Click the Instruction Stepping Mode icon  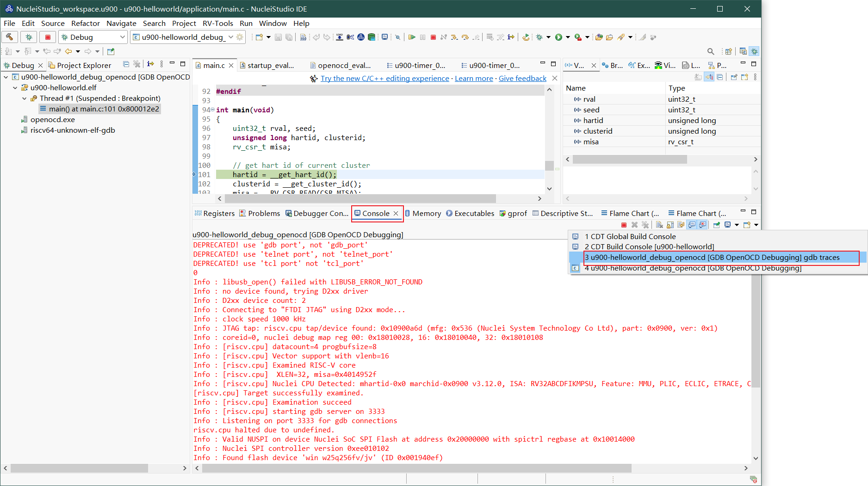click(511, 37)
